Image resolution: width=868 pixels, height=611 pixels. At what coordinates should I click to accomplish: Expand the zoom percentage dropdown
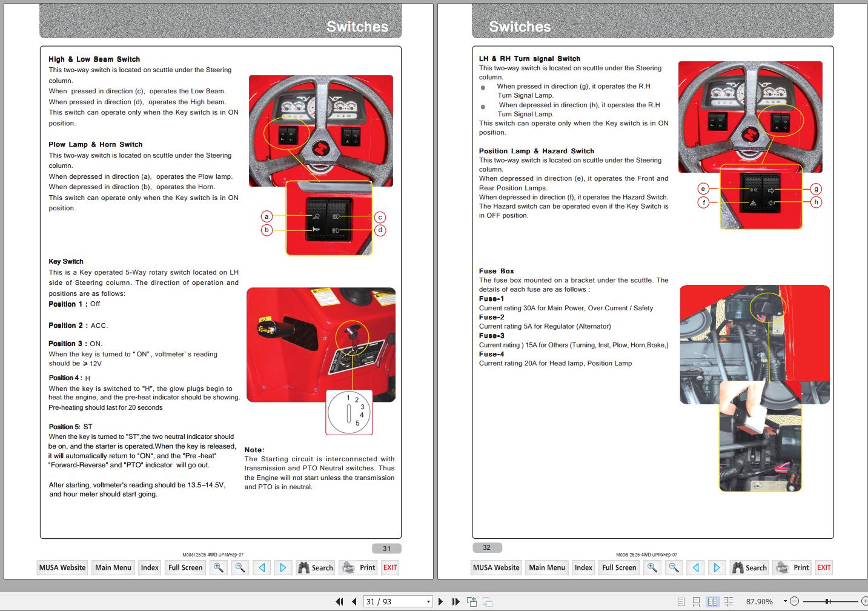click(785, 602)
